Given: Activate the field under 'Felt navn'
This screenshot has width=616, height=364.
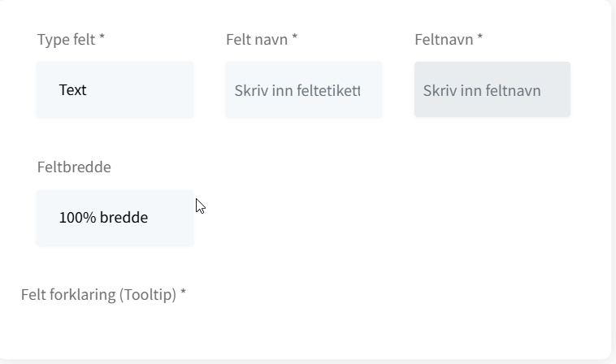Looking at the screenshot, I should [x=304, y=89].
